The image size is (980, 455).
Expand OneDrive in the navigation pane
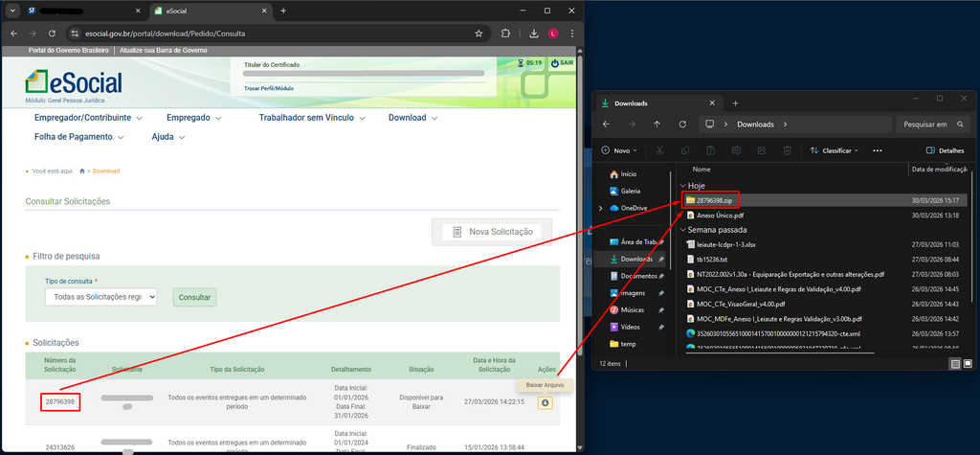600,208
